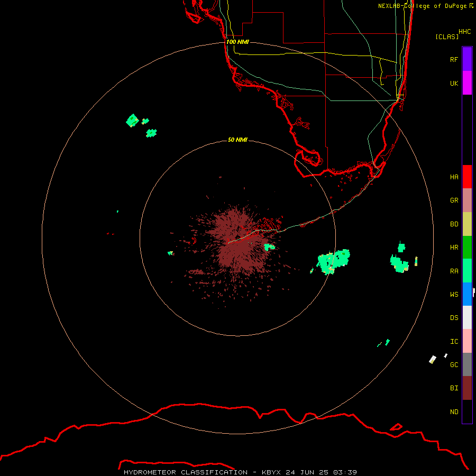Click the WS legend label
Viewport: 476px width, 476px height.
click(454, 294)
